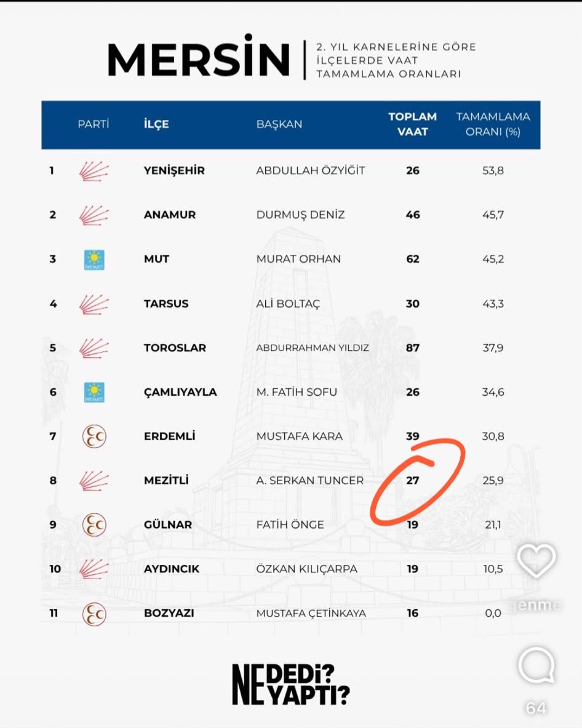Click the TOROSLAR district name
The height and width of the screenshot is (728, 582).
[175, 348]
